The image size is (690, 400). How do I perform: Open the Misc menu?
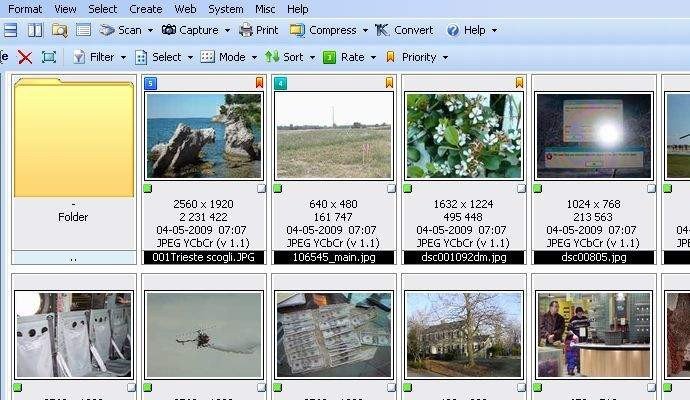[265, 9]
